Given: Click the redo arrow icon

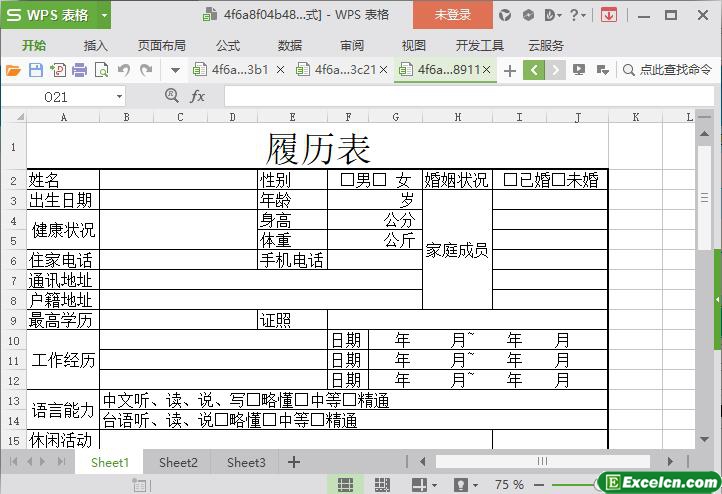Looking at the screenshot, I should [x=146, y=70].
